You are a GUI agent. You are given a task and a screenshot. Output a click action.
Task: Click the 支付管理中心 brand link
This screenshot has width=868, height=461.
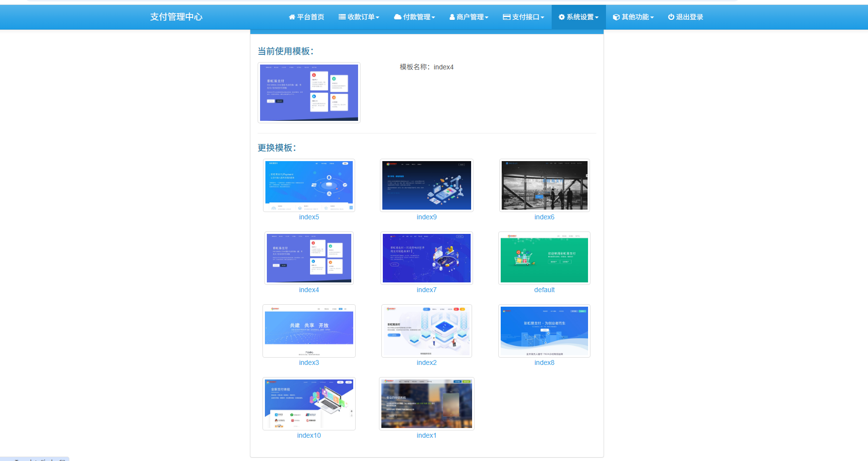[x=176, y=17]
